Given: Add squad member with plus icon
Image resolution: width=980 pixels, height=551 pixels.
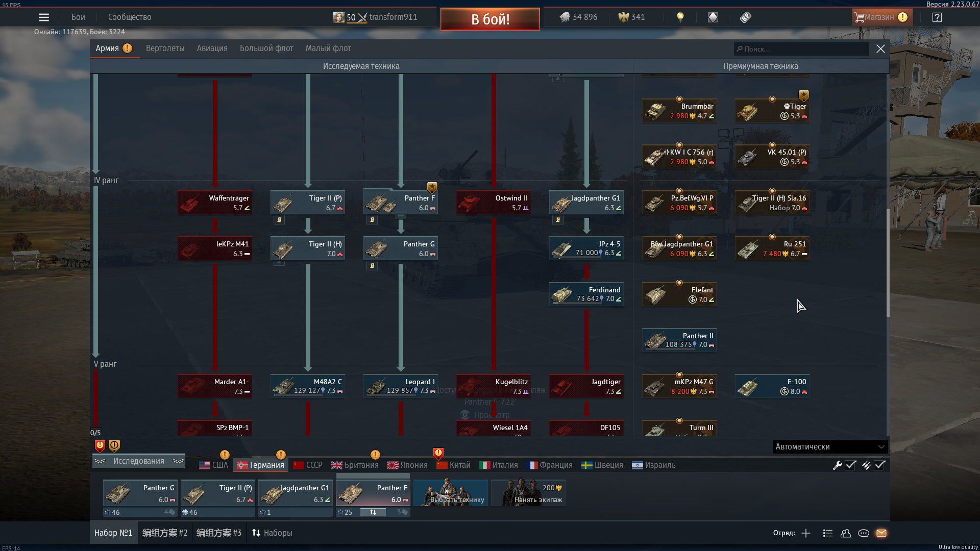Looking at the screenshot, I should coord(806,533).
